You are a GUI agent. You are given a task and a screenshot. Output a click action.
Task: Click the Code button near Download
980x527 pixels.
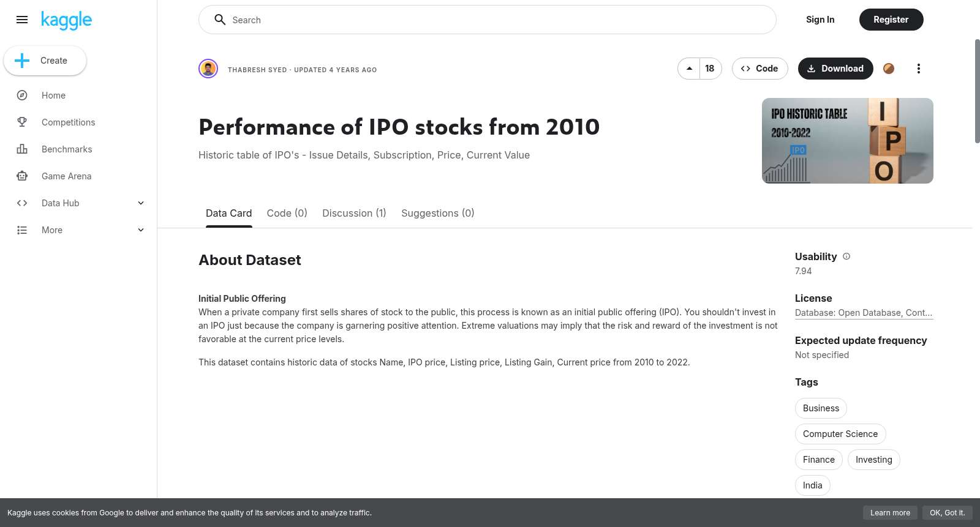[x=759, y=69]
